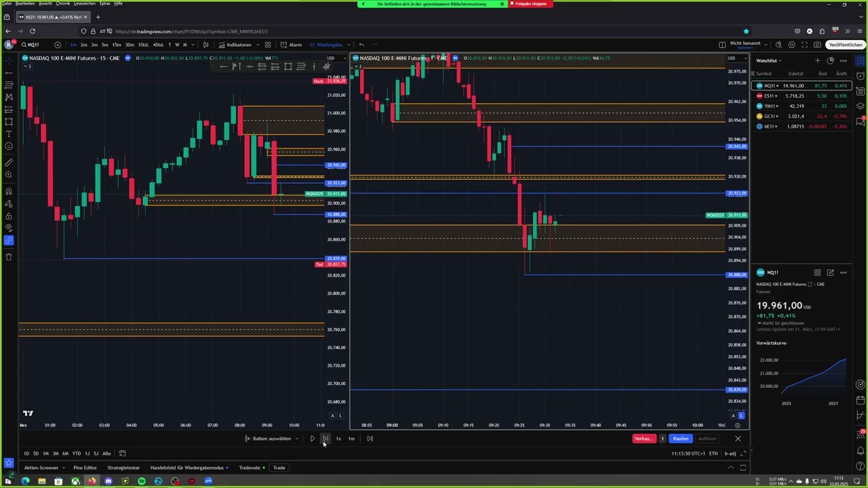Expand the Balken auswählen dropdown
The image size is (868, 488).
[x=273, y=439]
